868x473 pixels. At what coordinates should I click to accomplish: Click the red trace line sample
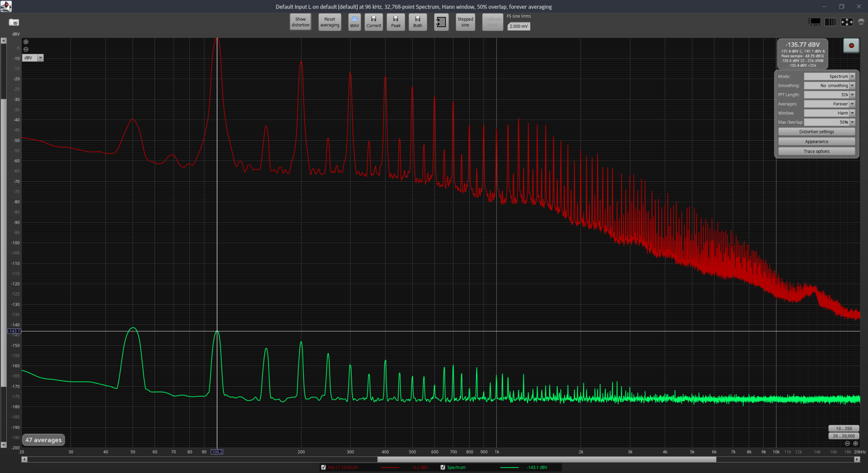pyautogui.click(x=390, y=467)
